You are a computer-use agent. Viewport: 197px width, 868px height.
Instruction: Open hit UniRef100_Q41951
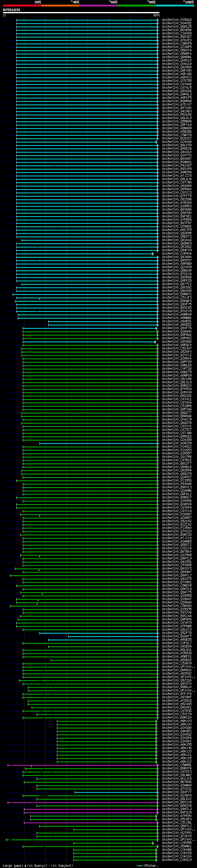177,562
